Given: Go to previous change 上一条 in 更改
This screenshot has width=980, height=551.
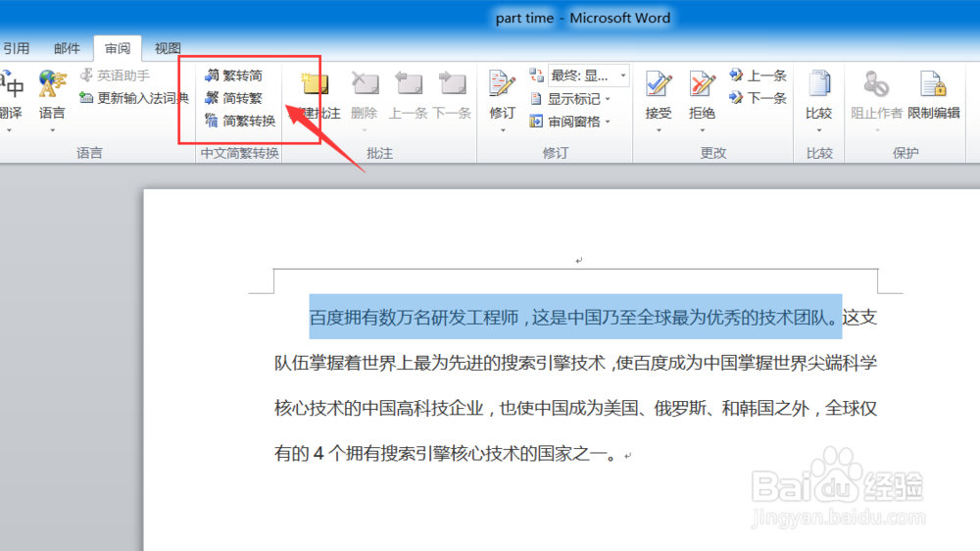Looking at the screenshot, I should [x=758, y=75].
